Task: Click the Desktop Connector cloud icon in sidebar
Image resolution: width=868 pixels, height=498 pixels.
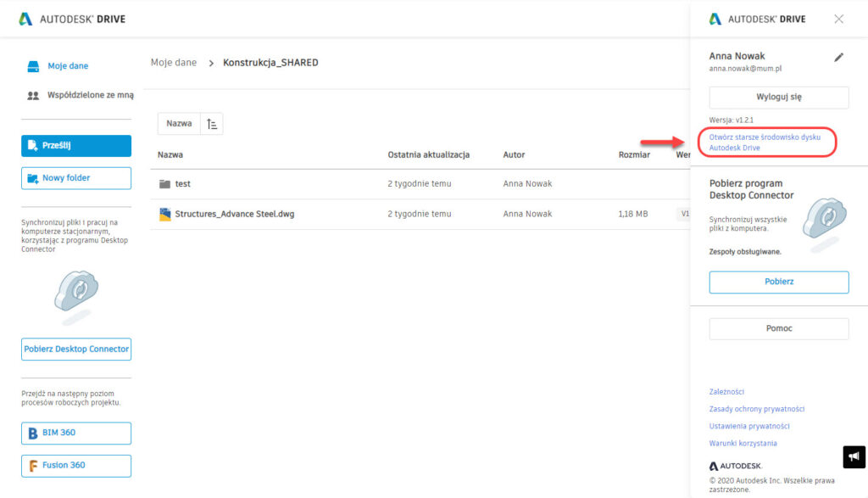Action: point(76,294)
